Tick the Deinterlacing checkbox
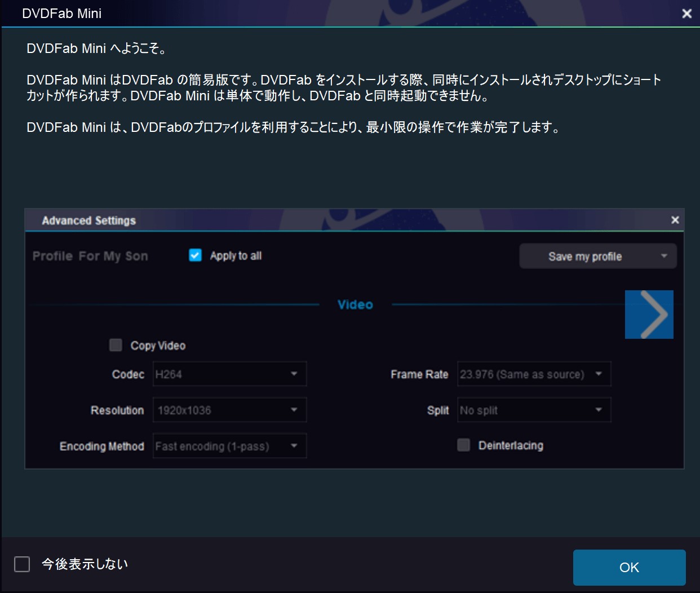The height and width of the screenshot is (593, 700). (463, 445)
